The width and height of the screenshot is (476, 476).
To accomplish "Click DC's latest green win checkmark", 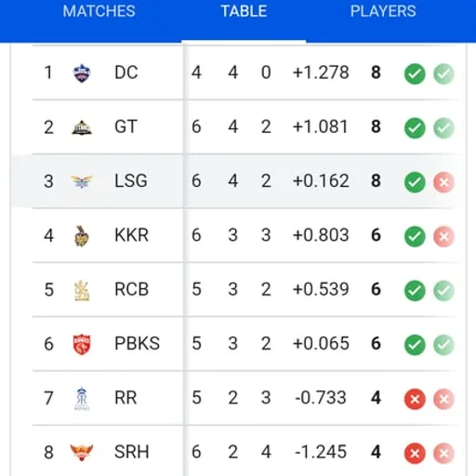I will pos(415,73).
